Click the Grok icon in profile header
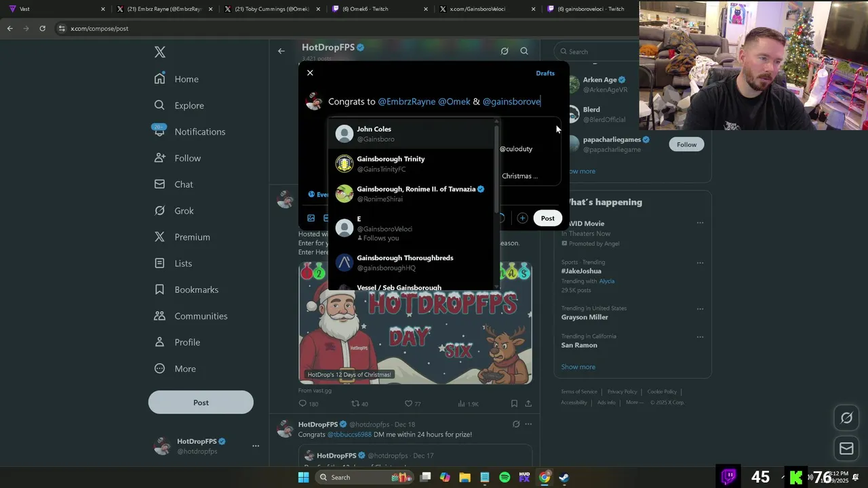This screenshot has width=868, height=488. click(x=505, y=51)
